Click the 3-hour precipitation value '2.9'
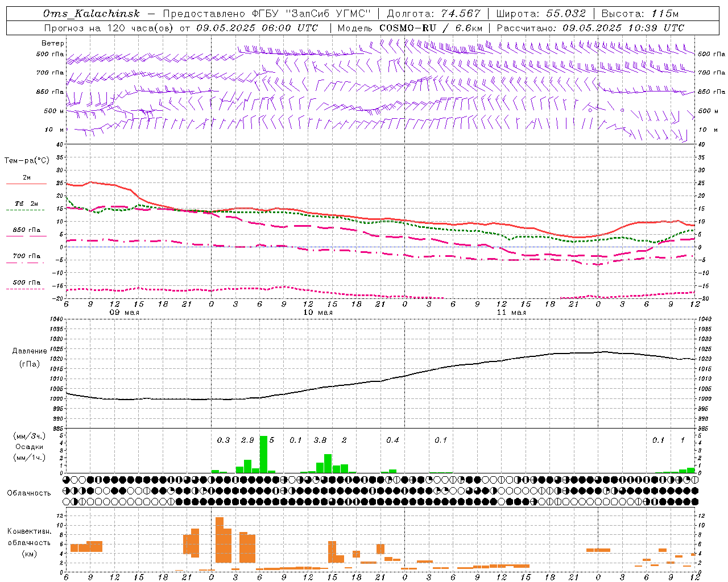 click(247, 440)
